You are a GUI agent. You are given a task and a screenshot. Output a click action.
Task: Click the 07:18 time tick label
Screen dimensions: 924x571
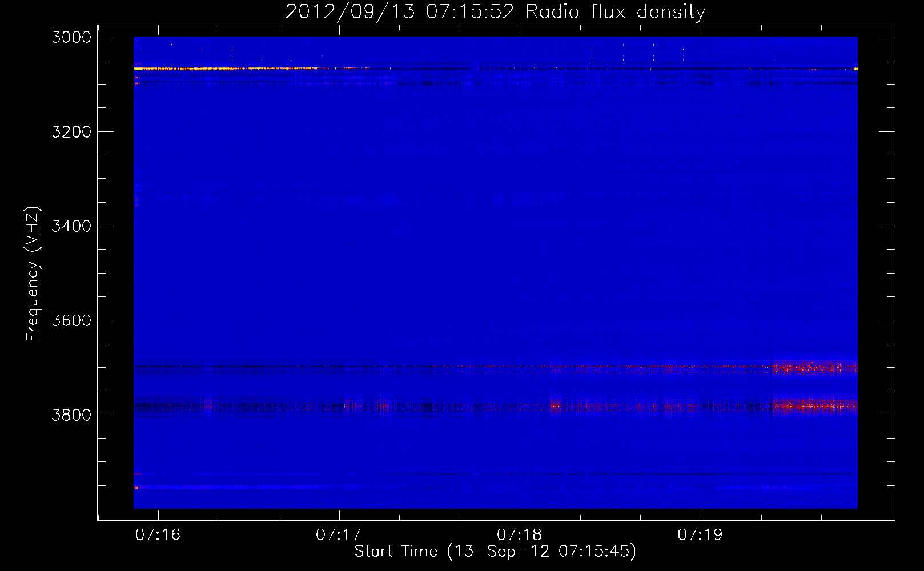520,534
